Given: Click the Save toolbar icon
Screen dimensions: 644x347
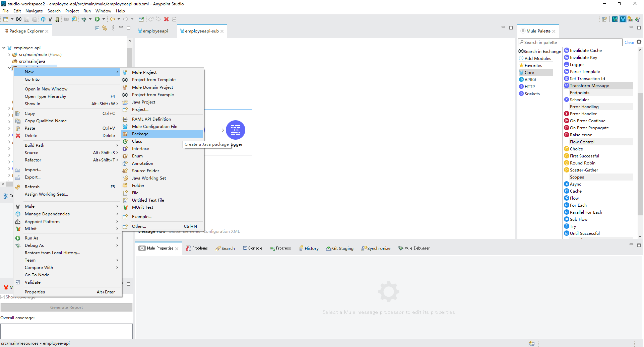Looking at the screenshot, I should pos(26,19).
